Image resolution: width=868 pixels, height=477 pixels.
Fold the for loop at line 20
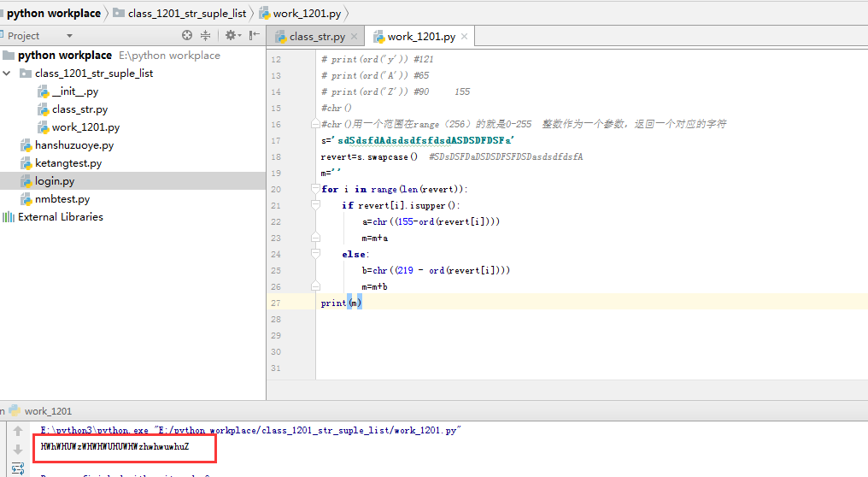pos(314,189)
